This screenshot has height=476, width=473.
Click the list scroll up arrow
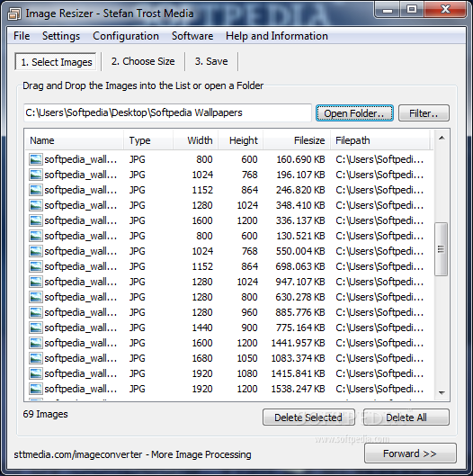442,139
